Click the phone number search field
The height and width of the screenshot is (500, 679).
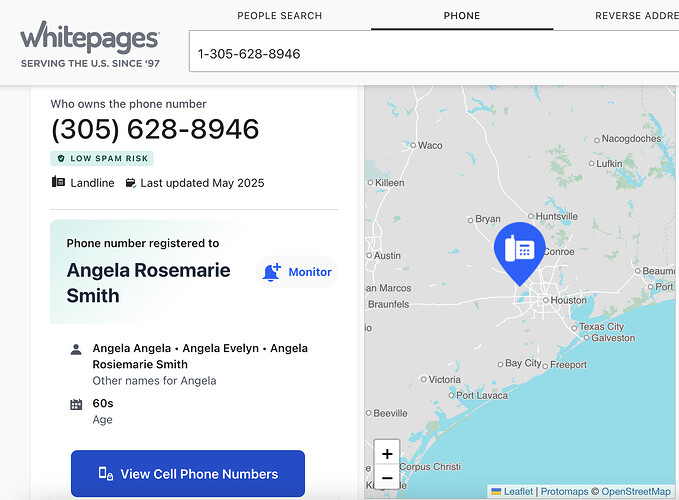pyautogui.click(x=430, y=53)
